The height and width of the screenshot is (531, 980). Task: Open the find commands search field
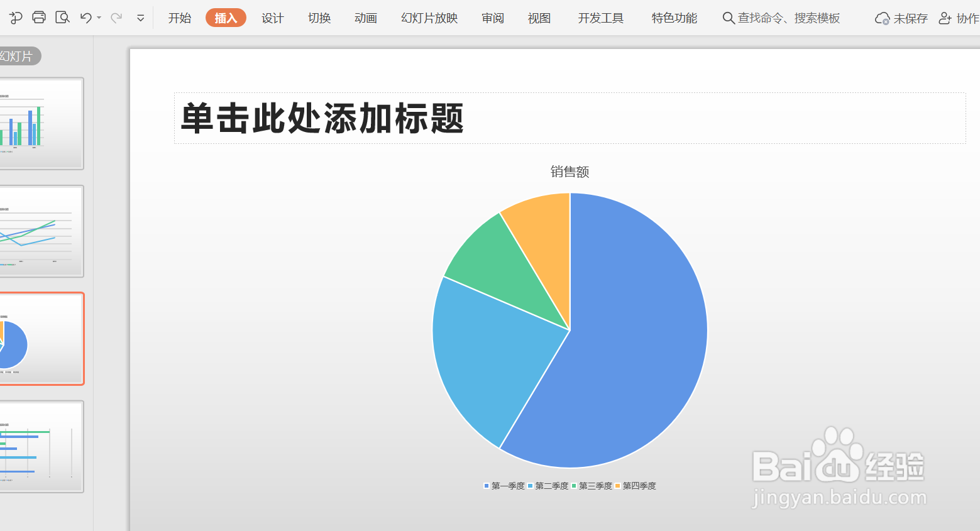pos(779,18)
